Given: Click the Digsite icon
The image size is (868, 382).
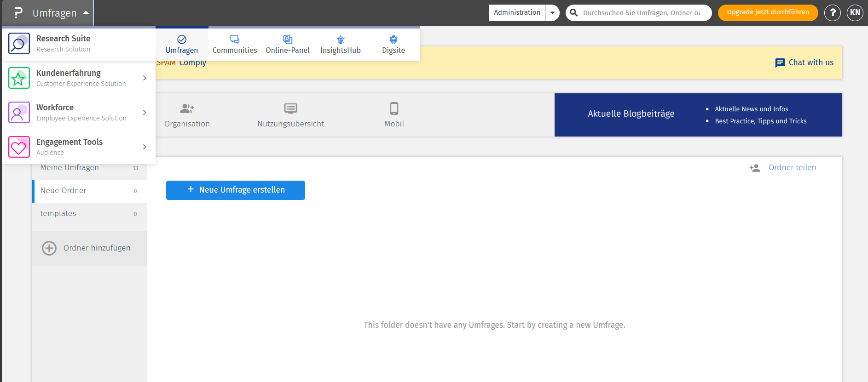Looking at the screenshot, I should [393, 40].
